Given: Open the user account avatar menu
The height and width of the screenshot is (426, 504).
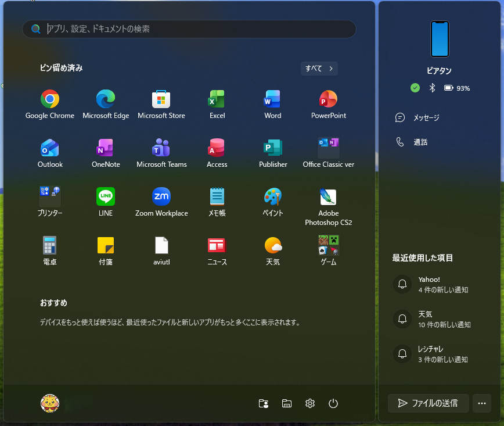Looking at the screenshot, I should point(50,403).
